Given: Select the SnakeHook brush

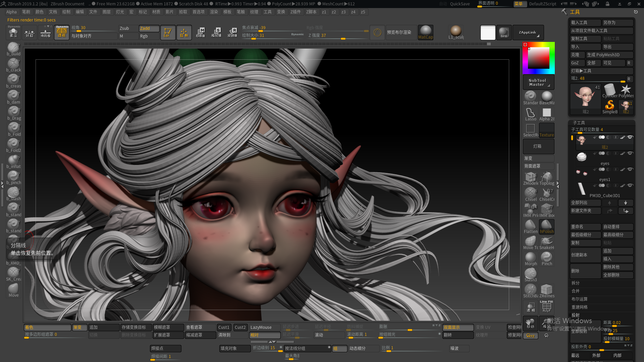Looking at the screenshot, I should click(547, 243).
